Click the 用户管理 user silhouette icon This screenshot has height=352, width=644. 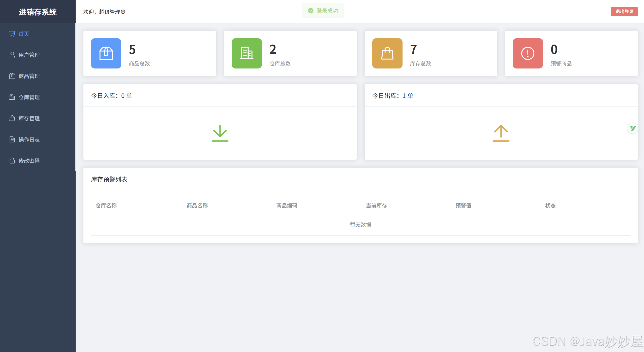tap(12, 55)
